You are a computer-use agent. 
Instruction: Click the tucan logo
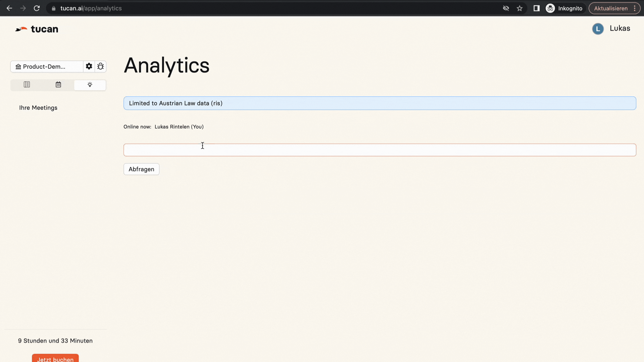[x=37, y=29]
